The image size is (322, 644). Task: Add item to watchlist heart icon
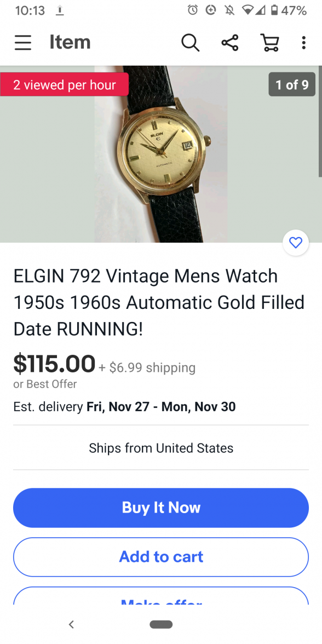pos(296,243)
